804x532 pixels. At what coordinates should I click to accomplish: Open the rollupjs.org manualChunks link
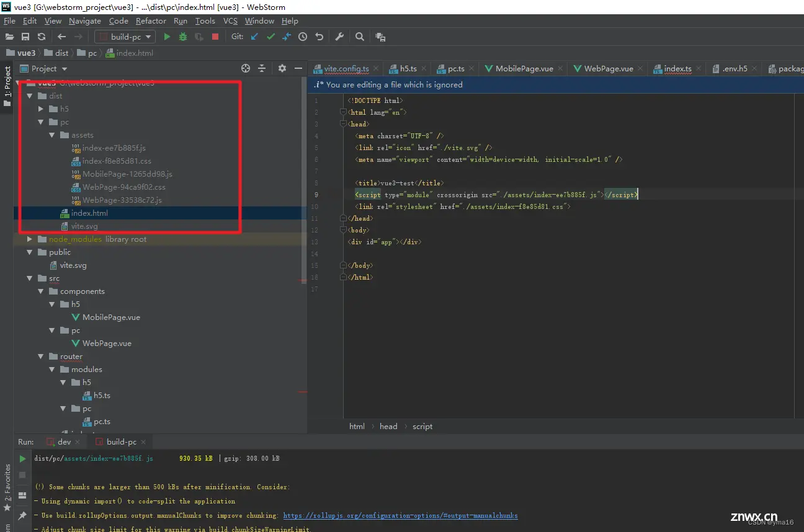(400, 515)
